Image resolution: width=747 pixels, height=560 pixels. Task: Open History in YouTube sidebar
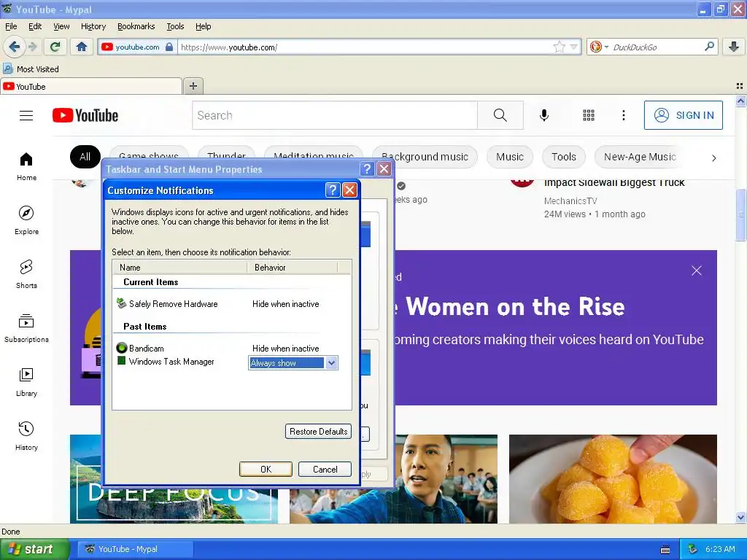click(26, 436)
